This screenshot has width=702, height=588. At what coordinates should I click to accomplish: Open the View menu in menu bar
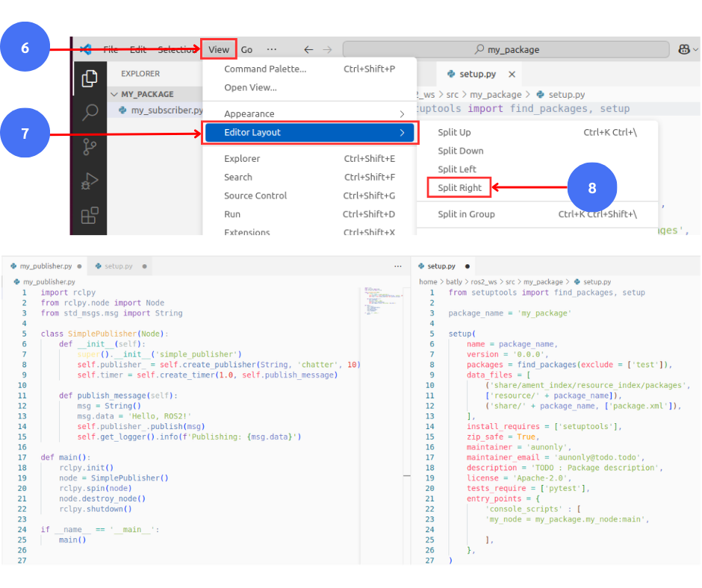coord(219,50)
